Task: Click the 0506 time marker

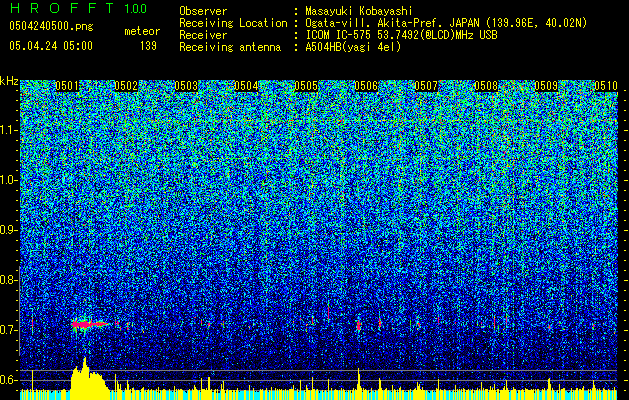Action: 366,86
